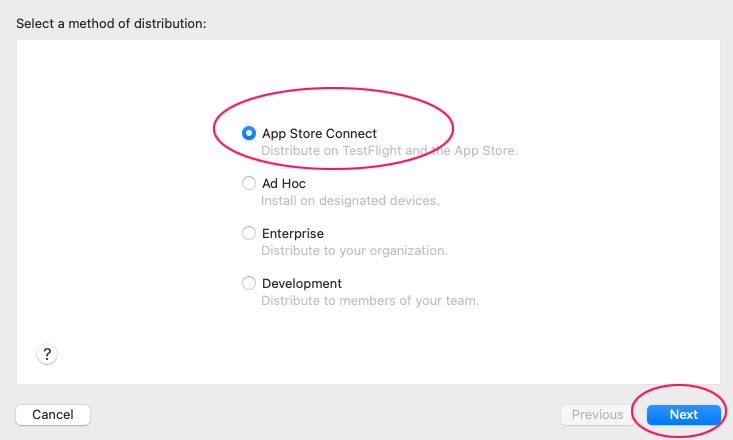Click the "Development" option label
Viewport: 733px width, 440px height.
302,283
